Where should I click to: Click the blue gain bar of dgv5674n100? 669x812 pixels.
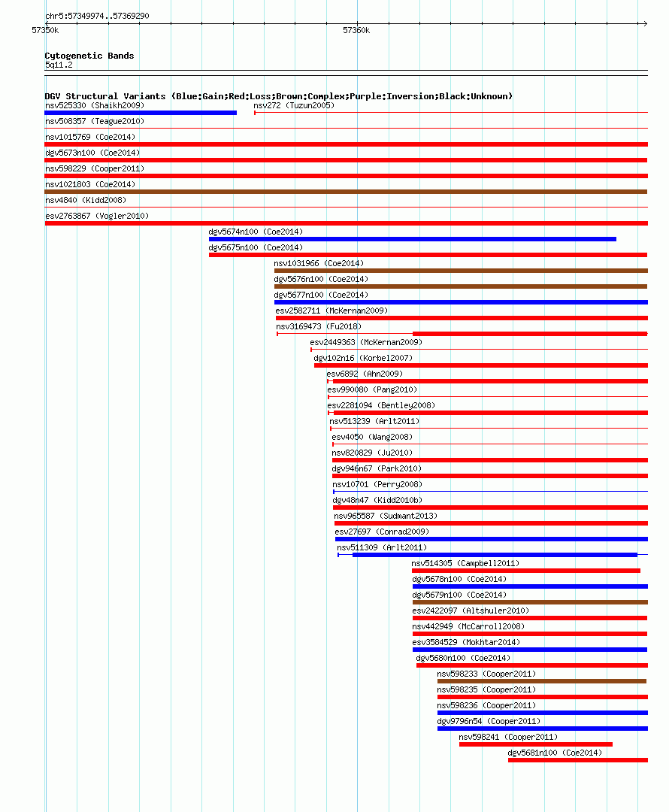tap(413, 239)
